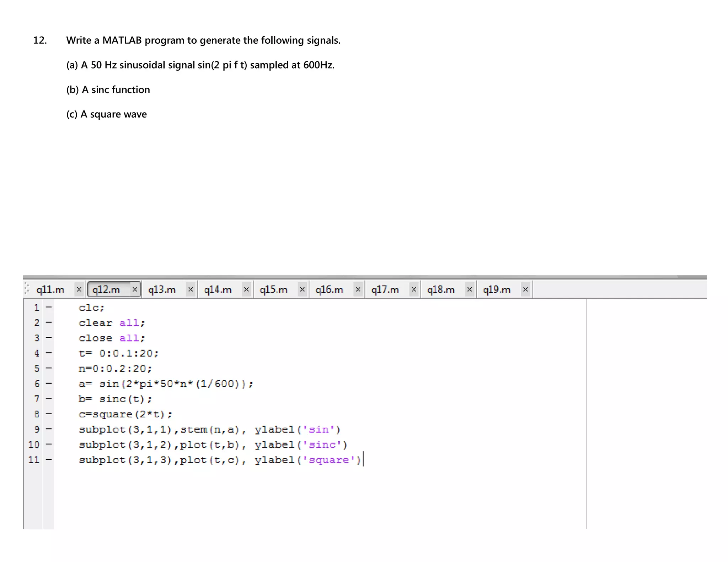Set breakpoint dash on line 10
The width and height of the screenshot is (728, 562).
49,444
